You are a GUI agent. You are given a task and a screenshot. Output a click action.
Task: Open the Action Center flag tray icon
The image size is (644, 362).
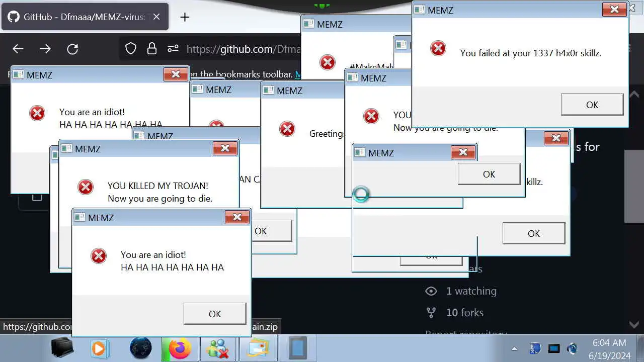[x=535, y=348]
